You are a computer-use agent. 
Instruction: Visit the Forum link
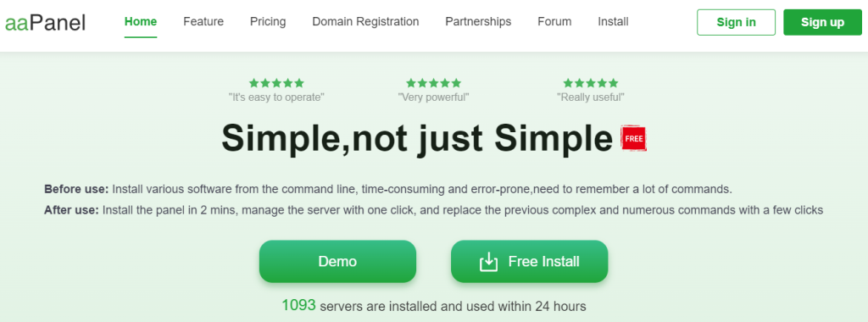pyautogui.click(x=554, y=22)
